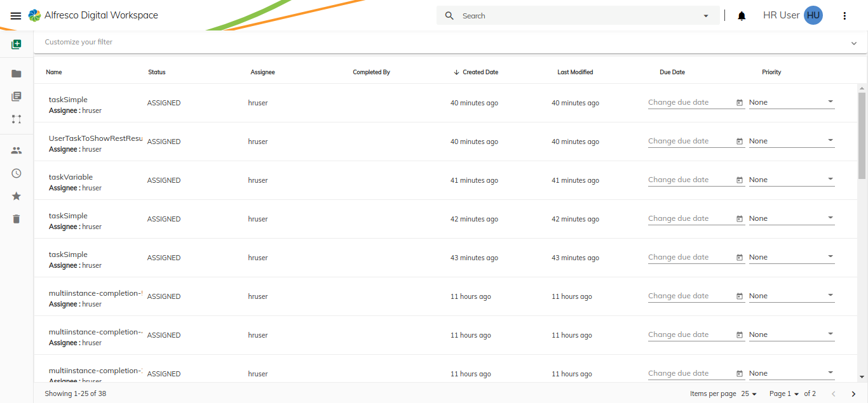Open calendar picker for first taskSimple row
The height and width of the screenshot is (403, 868).
[x=740, y=103]
